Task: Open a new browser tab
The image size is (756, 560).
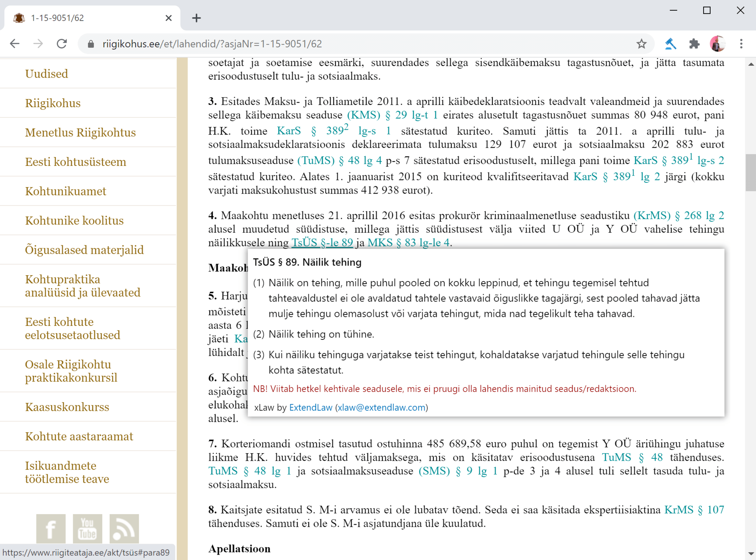Action: click(x=196, y=18)
